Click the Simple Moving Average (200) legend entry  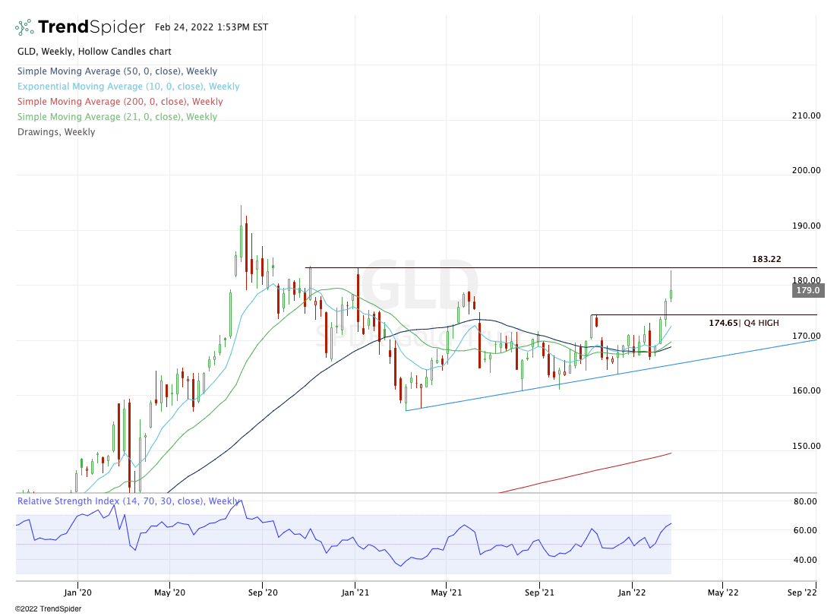tap(120, 101)
